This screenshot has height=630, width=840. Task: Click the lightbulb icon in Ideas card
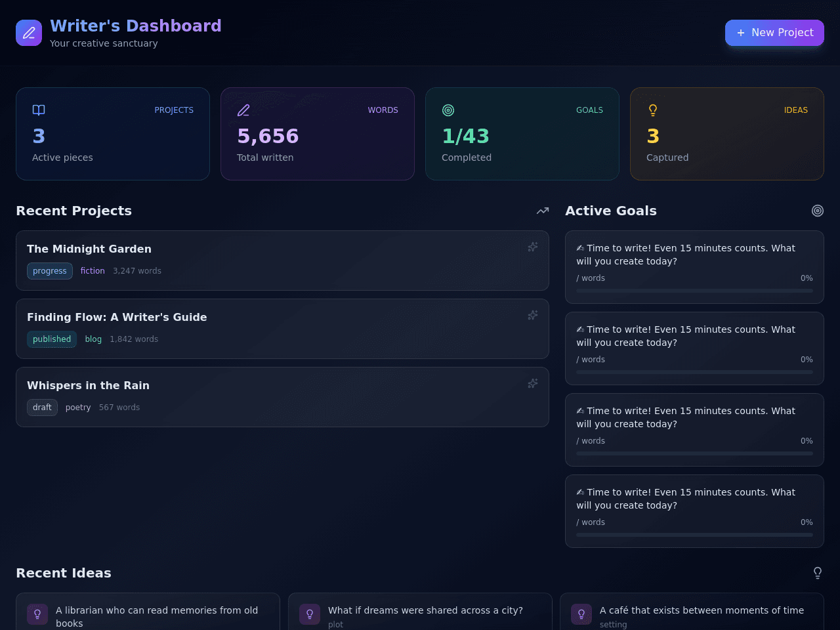tap(653, 110)
